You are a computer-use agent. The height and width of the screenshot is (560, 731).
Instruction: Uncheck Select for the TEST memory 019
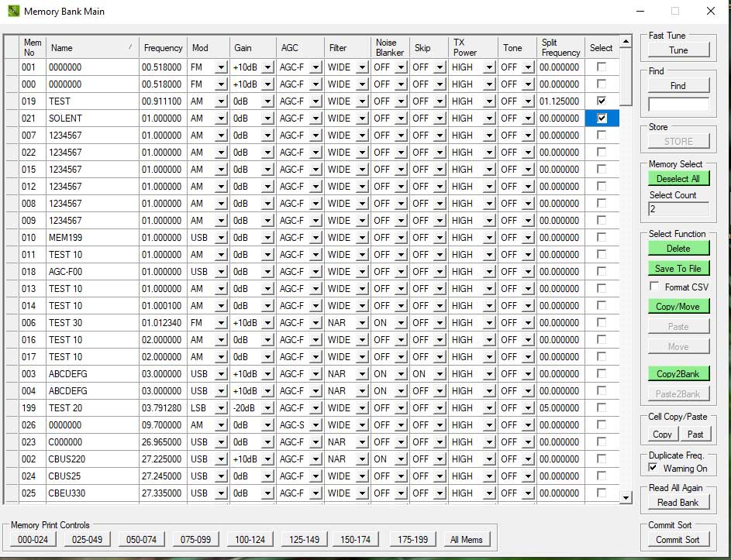click(601, 101)
